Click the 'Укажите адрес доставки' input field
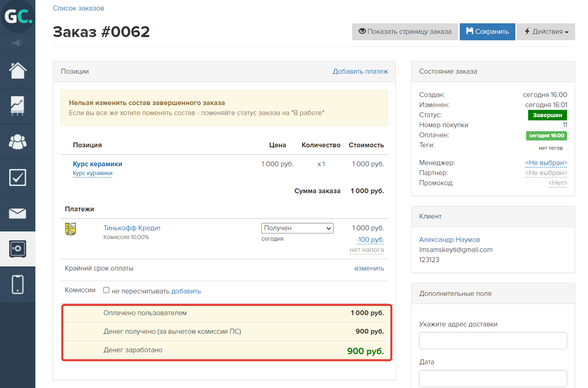 (493, 340)
